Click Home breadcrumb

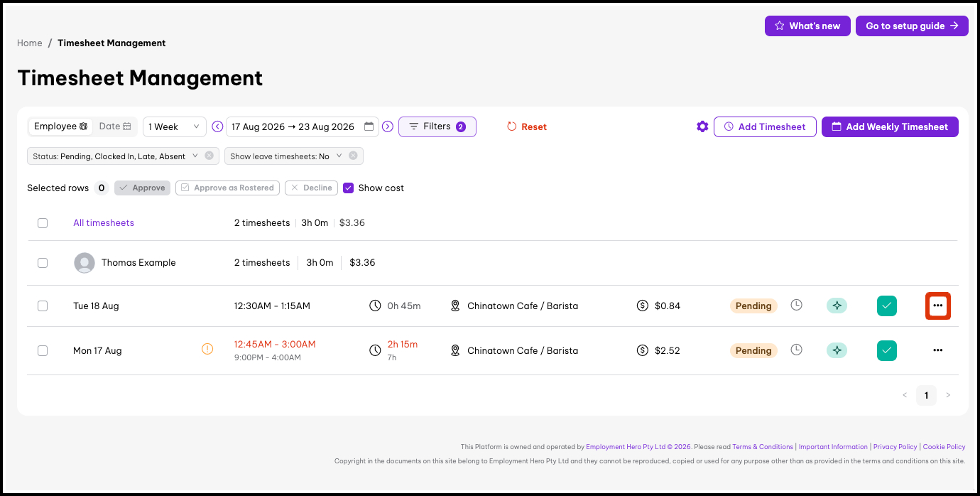(30, 43)
